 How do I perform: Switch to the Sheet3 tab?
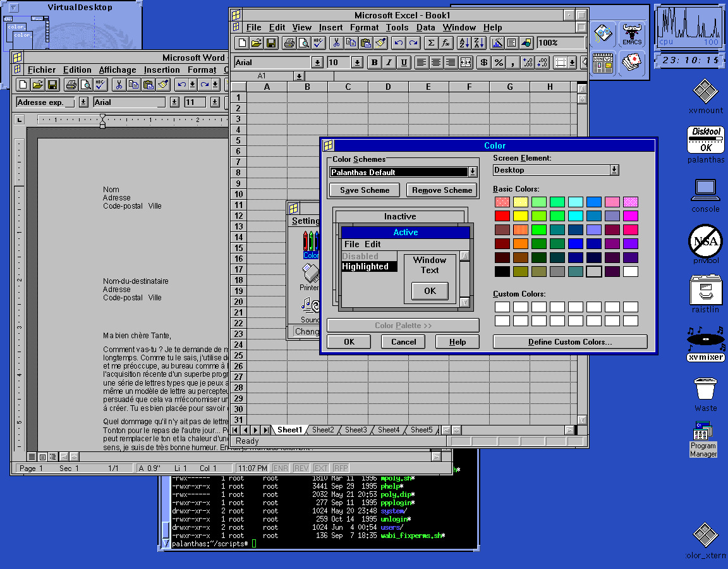[x=356, y=430]
